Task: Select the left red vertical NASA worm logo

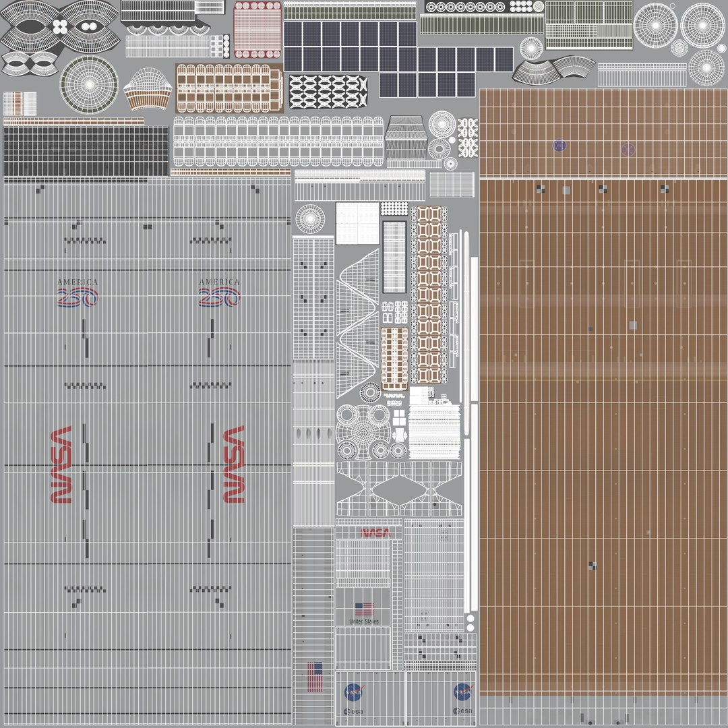Action: (61, 464)
